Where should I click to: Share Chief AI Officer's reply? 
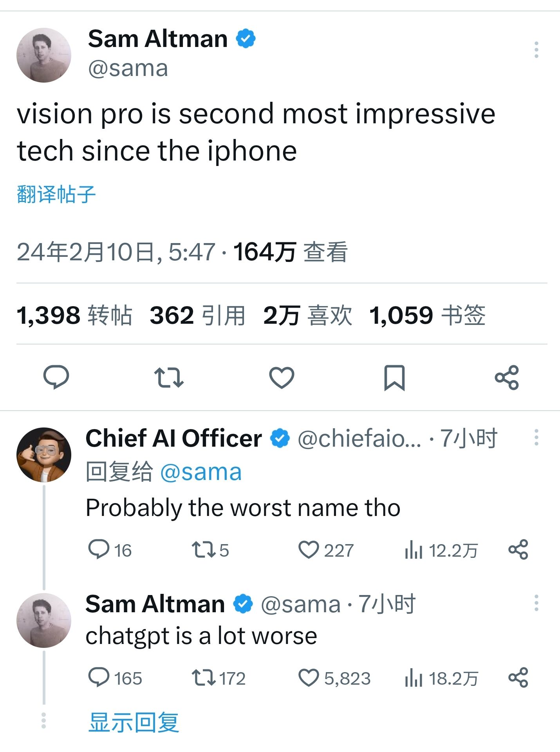518,550
